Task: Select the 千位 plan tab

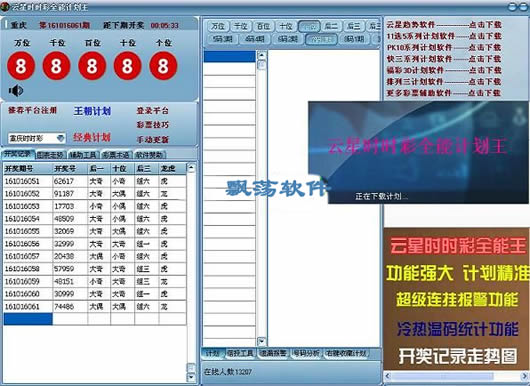Action: [241, 26]
